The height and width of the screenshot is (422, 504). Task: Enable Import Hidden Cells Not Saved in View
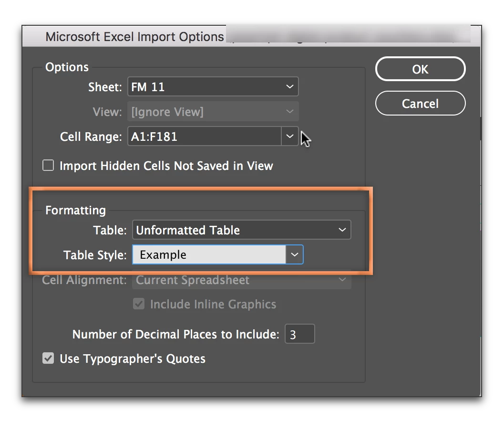click(48, 166)
